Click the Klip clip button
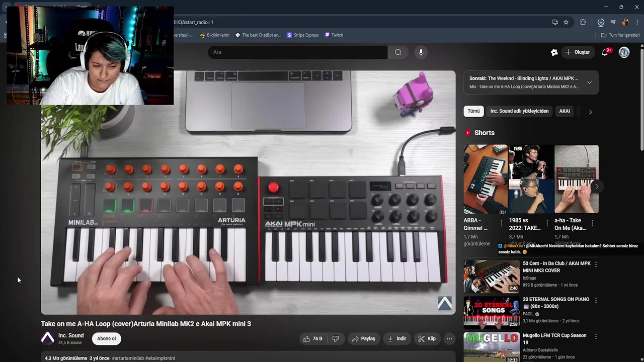Screen dimensions: 644x362 click(427, 339)
